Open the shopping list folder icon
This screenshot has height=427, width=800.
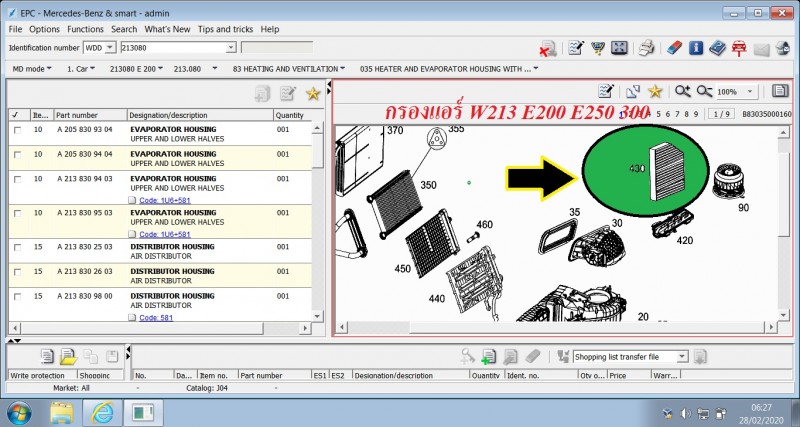click(x=68, y=356)
